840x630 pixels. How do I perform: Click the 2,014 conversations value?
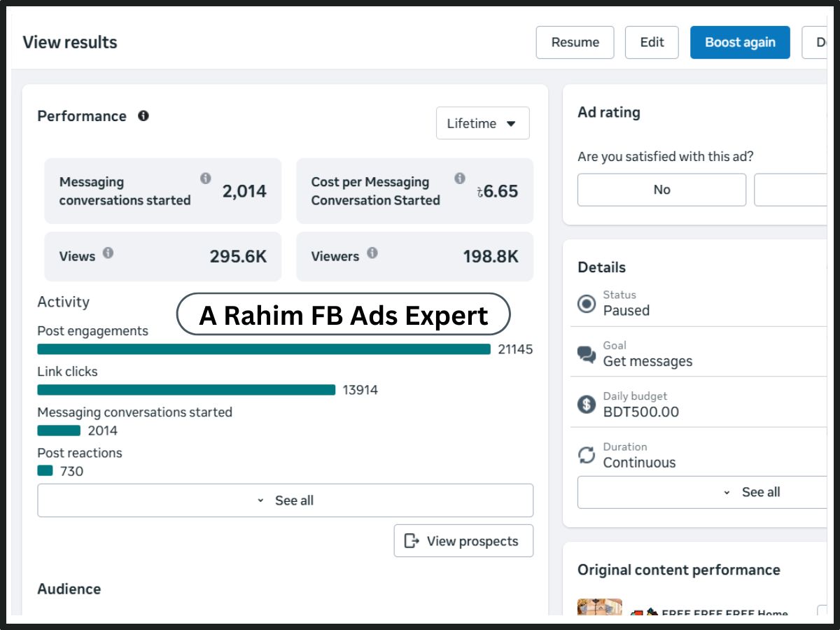click(244, 191)
